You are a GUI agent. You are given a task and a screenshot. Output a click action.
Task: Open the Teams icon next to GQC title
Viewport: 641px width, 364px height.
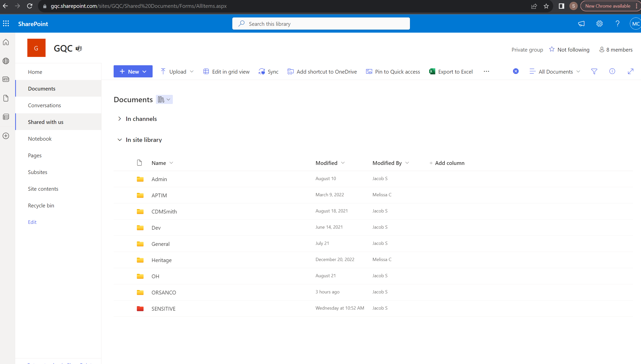[79, 48]
